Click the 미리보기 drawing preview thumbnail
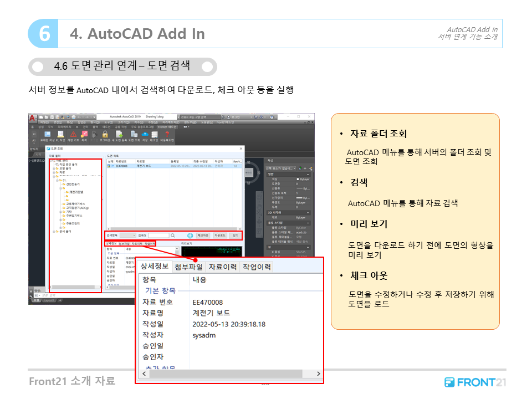The width and height of the screenshot is (532, 399). (x=212, y=251)
